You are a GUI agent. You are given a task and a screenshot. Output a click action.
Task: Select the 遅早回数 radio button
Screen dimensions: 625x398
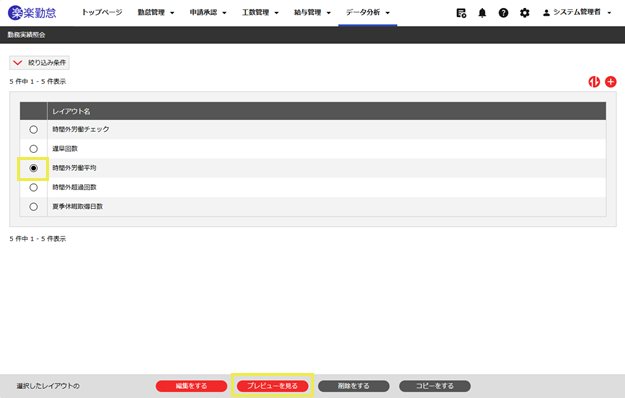point(33,149)
